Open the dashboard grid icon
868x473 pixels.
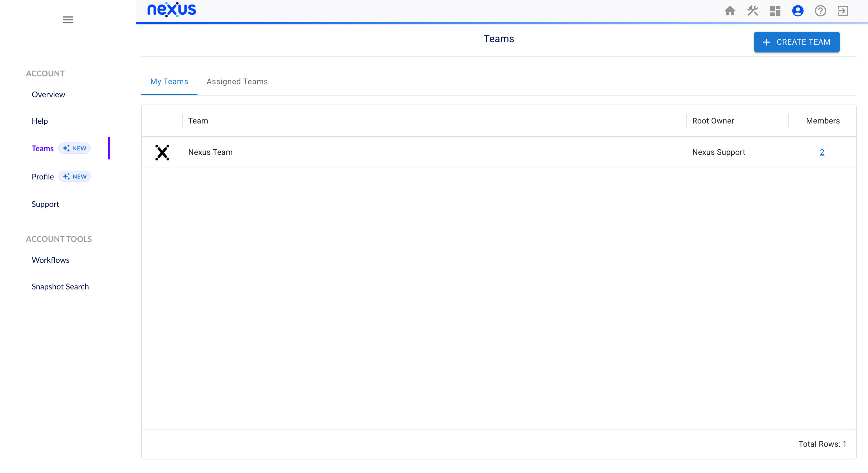[775, 11]
